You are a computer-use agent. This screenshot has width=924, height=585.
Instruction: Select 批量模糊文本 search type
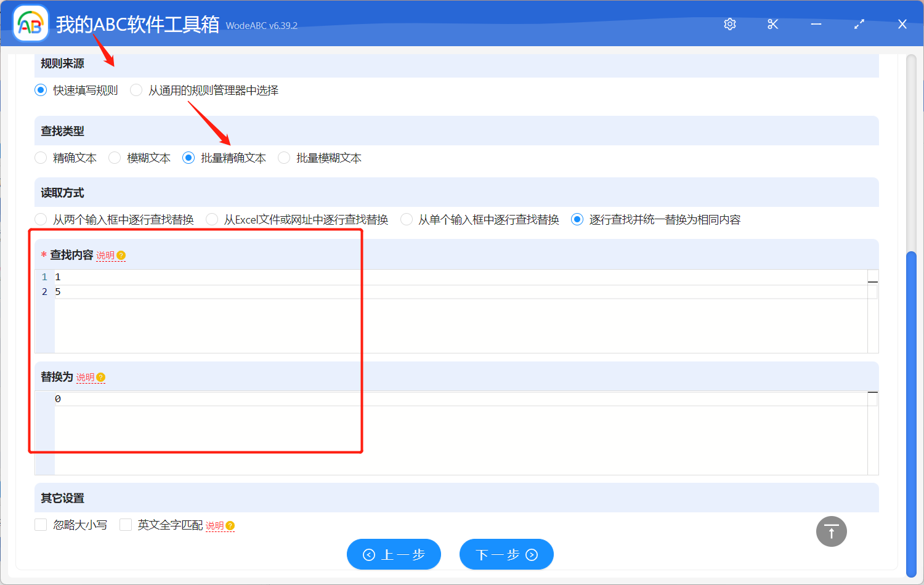pos(284,158)
